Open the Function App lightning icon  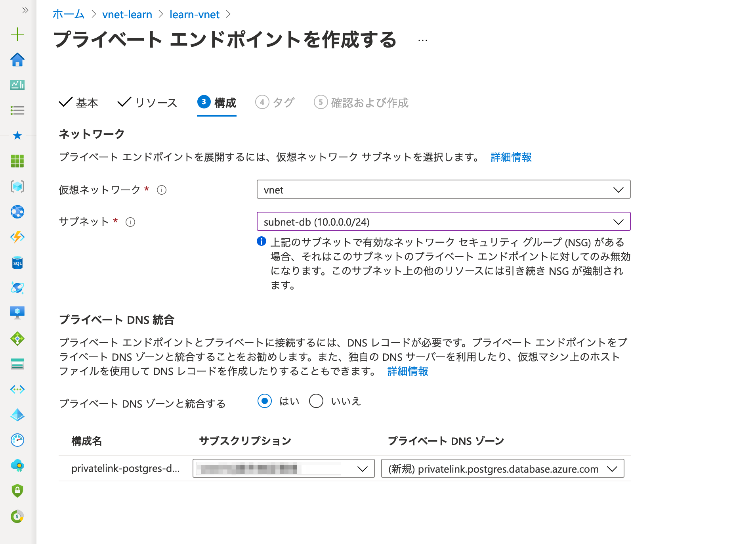(x=17, y=237)
